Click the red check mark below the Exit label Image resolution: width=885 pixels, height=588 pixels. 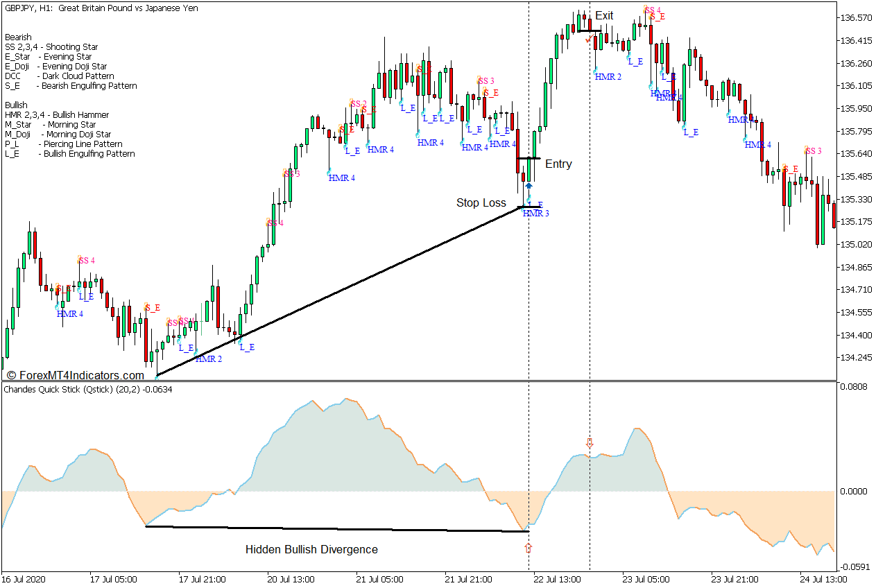(587, 40)
